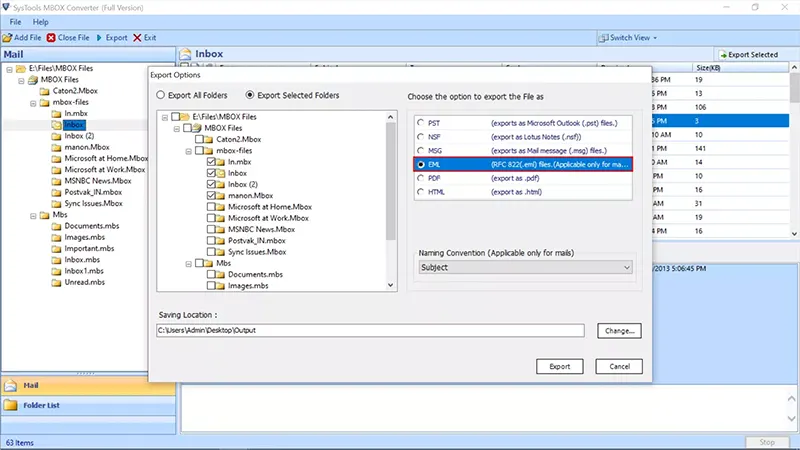Click the Export Selected icon button

point(723,55)
